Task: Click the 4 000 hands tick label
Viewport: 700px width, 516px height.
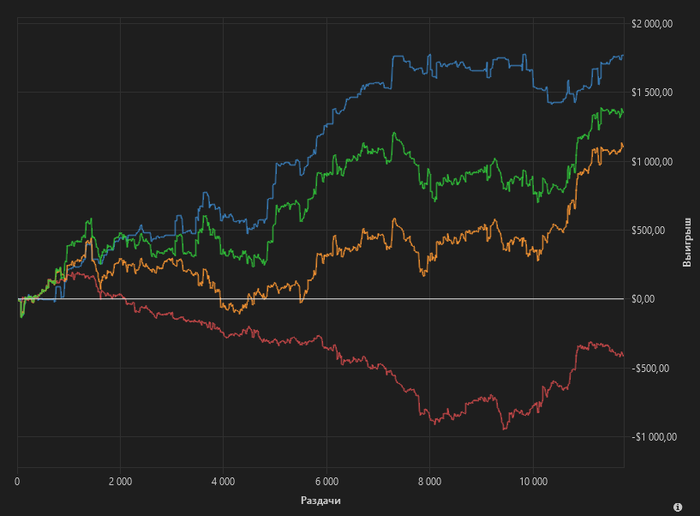Action: click(x=223, y=482)
